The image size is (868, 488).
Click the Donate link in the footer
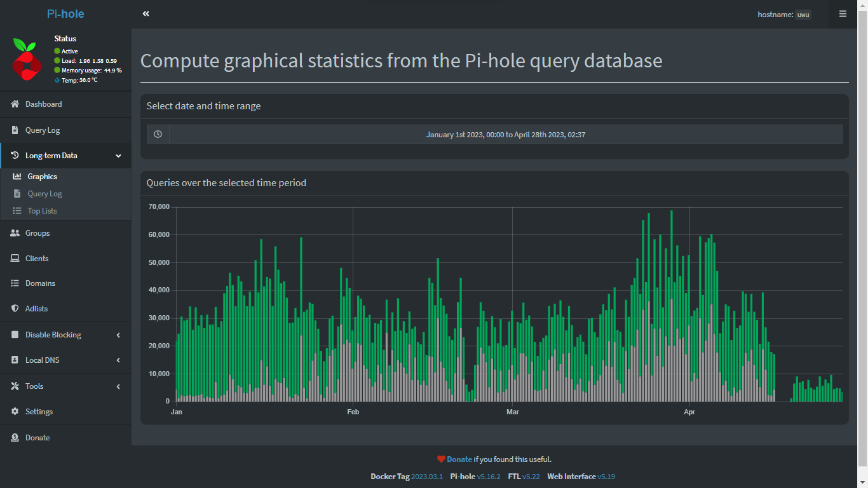(x=459, y=459)
